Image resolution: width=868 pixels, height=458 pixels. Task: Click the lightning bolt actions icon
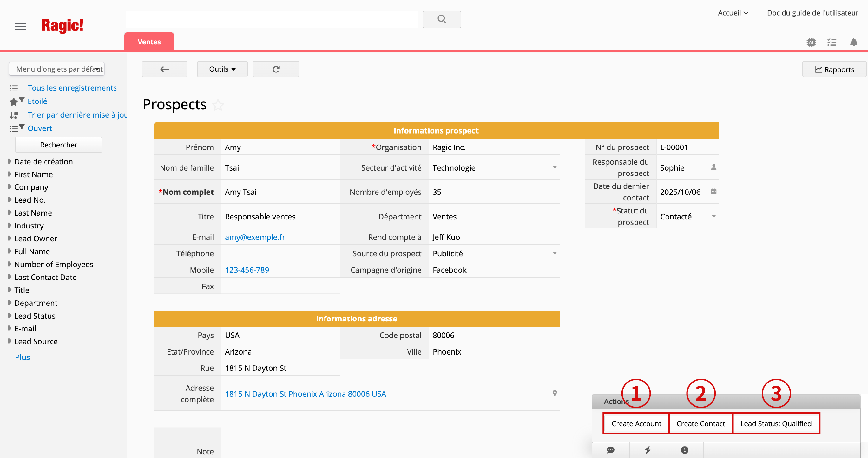click(648, 450)
